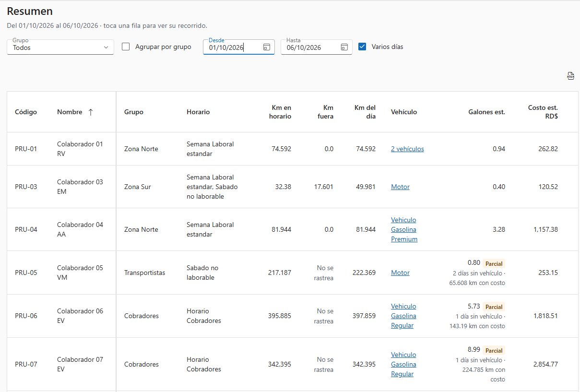Sort by the Vehículo column header
The height and width of the screenshot is (392, 580).
(x=404, y=112)
